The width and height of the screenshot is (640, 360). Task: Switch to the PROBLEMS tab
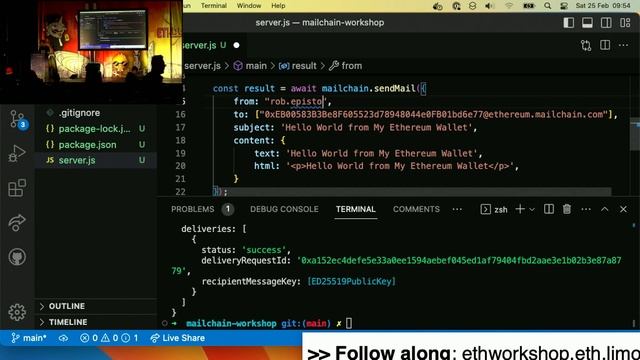click(193, 209)
